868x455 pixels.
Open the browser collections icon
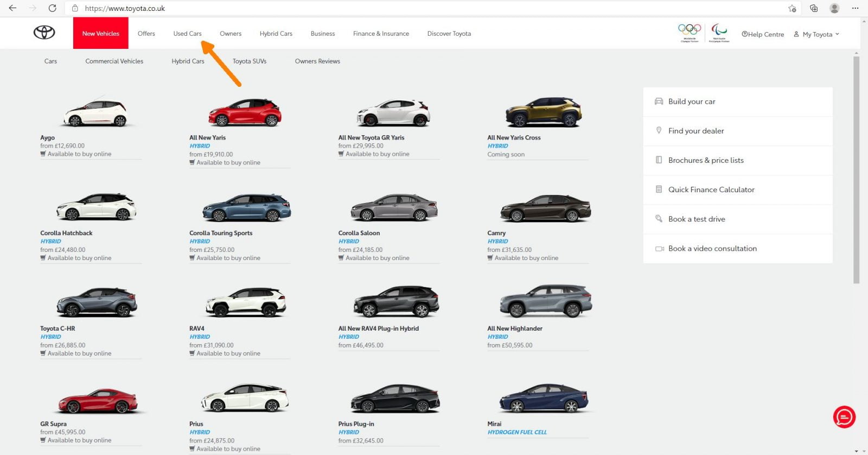814,8
